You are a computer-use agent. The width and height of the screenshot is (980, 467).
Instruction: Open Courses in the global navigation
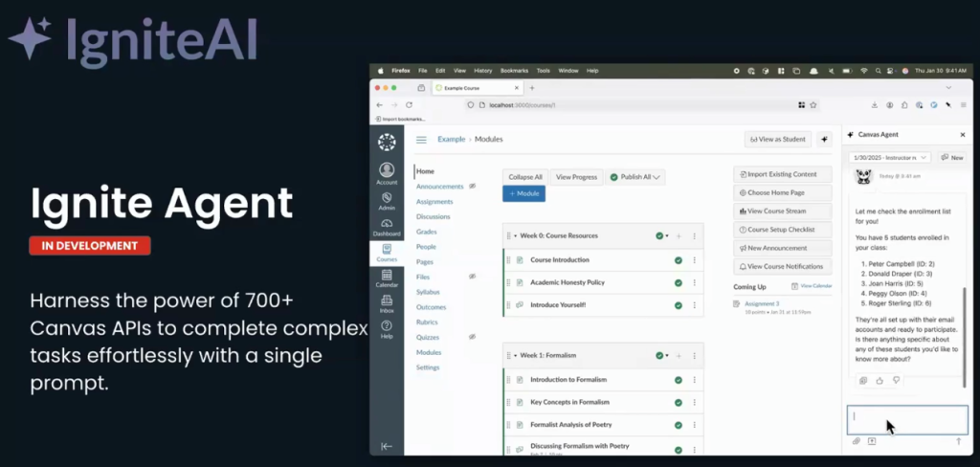click(x=387, y=253)
